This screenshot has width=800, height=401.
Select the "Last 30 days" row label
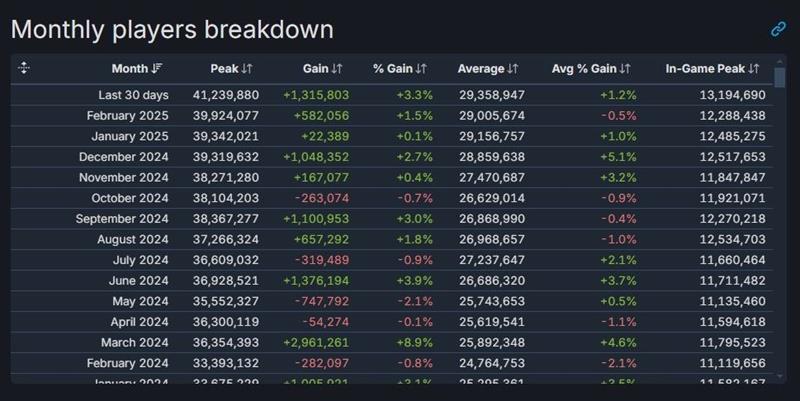[x=133, y=95]
